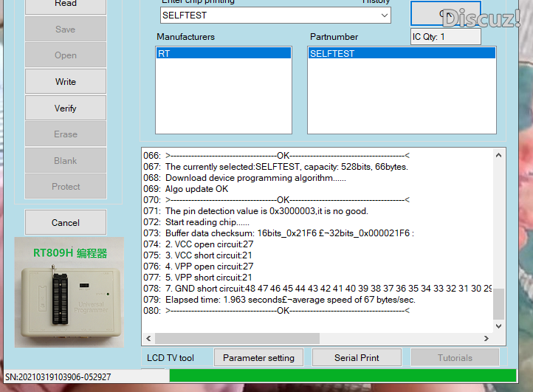533x392 pixels.
Task: Click the Serial Print button
Action: tap(357, 357)
